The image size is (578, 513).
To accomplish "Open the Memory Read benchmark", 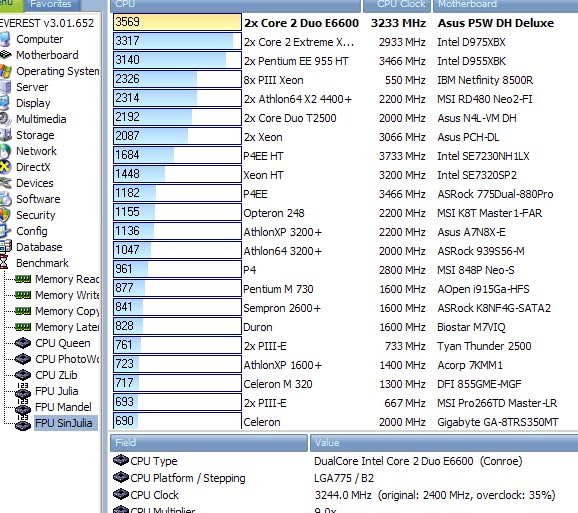I will pos(67,279).
